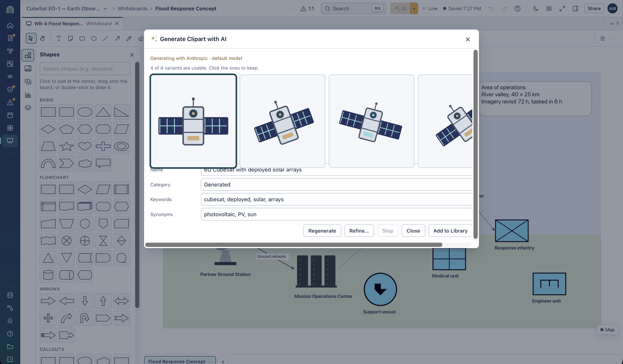The height and width of the screenshot is (364, 623).
Task: Open the AI button dropdown arrow
Action: [414, 9]
